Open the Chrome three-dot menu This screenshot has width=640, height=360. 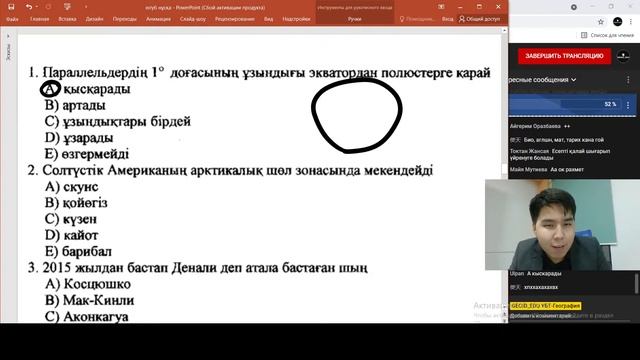(x=631, y=22)
